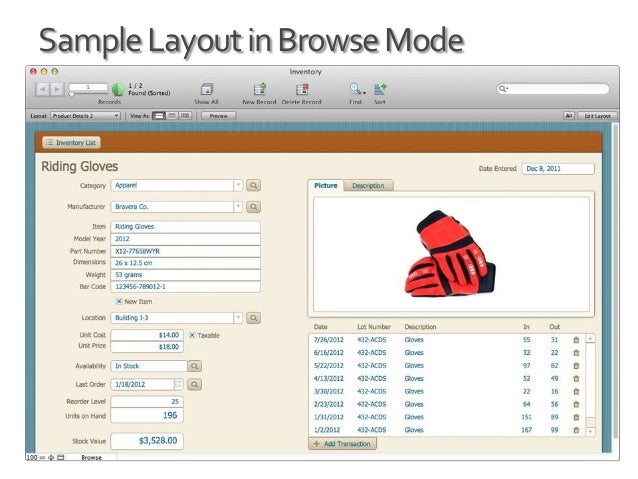Click the quick find search field

[x=553, y=89]
